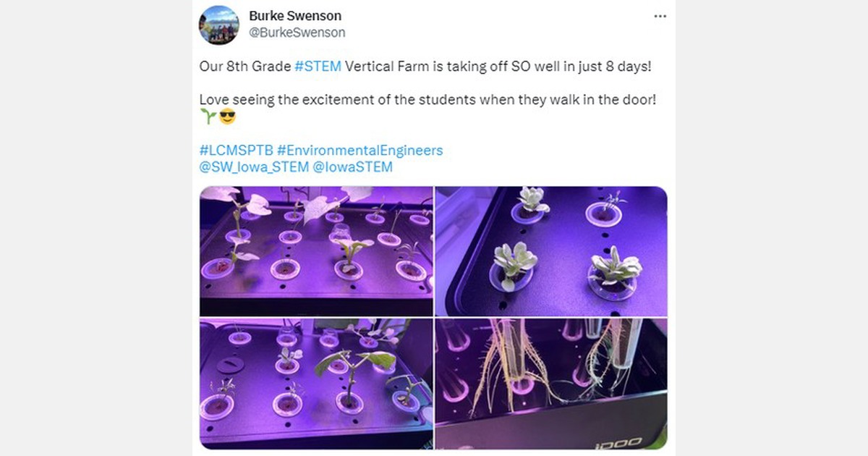Viewport: 868px width, 456px height.
Task: Visit the @IowaSTEM mention
Action: (x=352, y=167)
